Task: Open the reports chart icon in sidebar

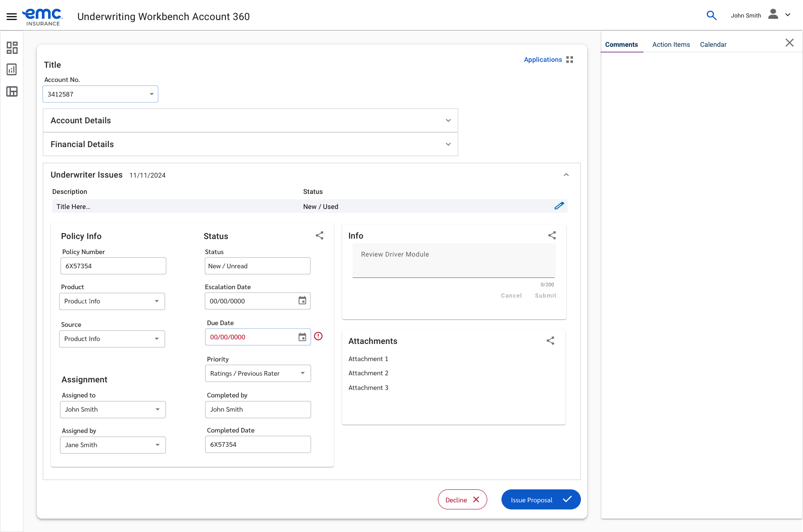Action: 12,69
